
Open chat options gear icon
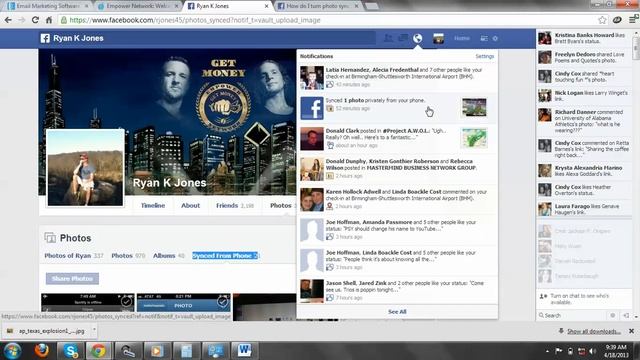pos(613,316)
